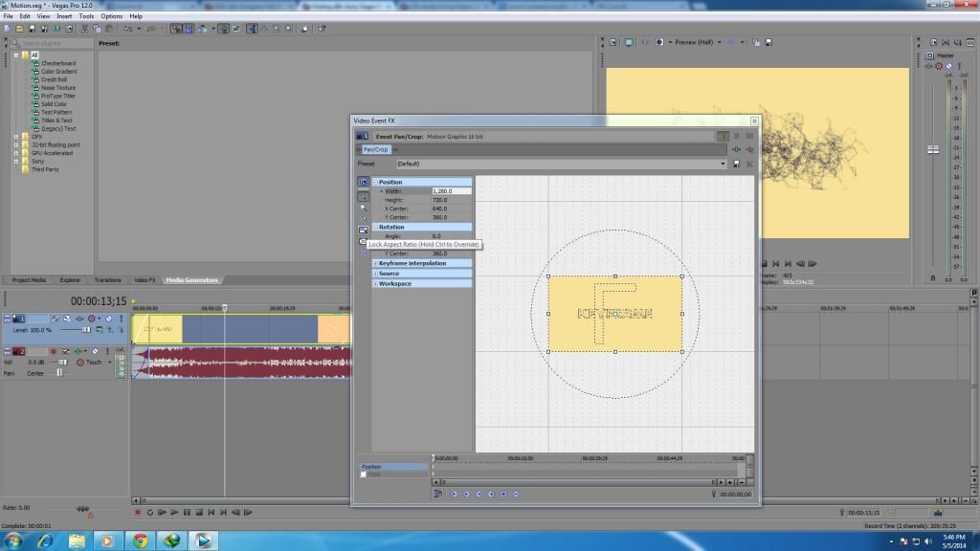Viewport: 980px width, 551px height.
Task: Switch to the Transitions tab
Action: click(x=107, y=280)
